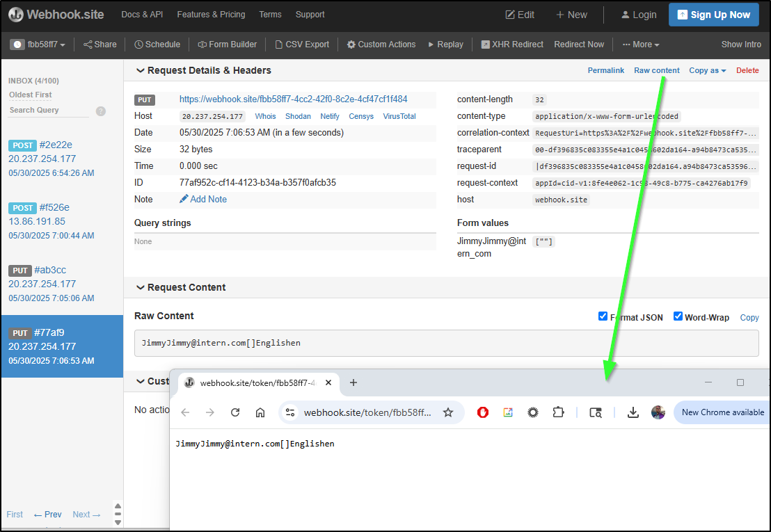Open Docs & API menu

[x=142, y=14]
